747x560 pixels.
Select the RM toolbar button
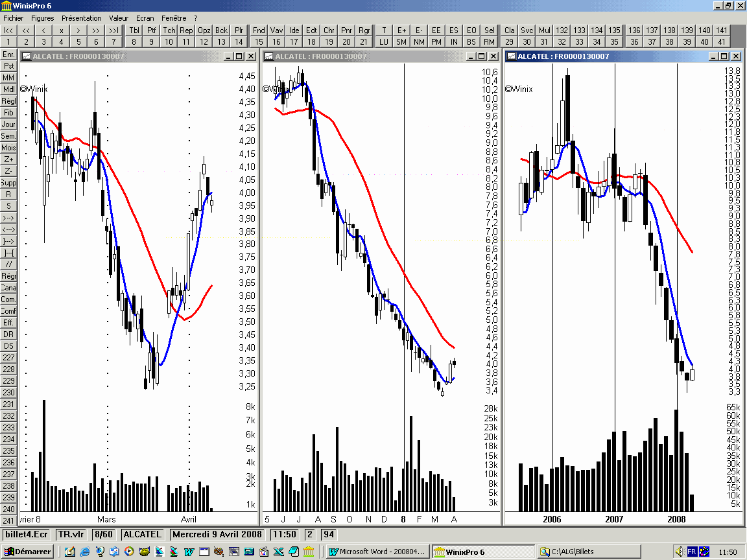coord(490,42)
